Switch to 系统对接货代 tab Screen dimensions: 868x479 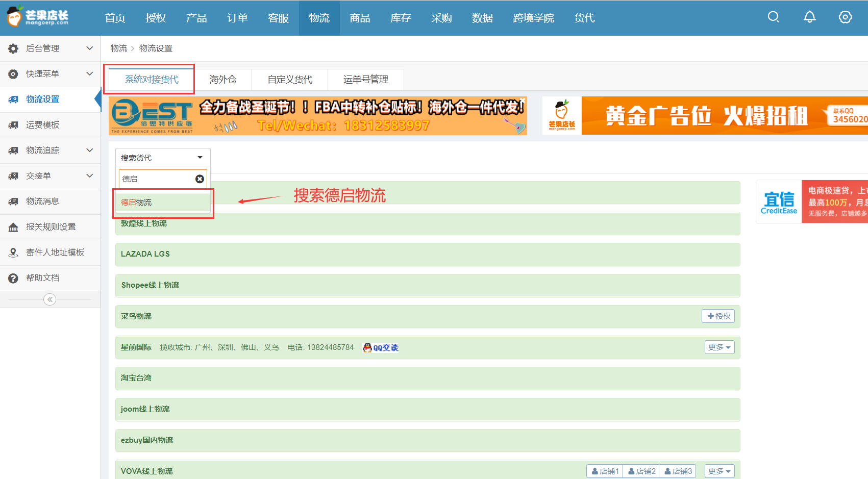coord(152,80)
